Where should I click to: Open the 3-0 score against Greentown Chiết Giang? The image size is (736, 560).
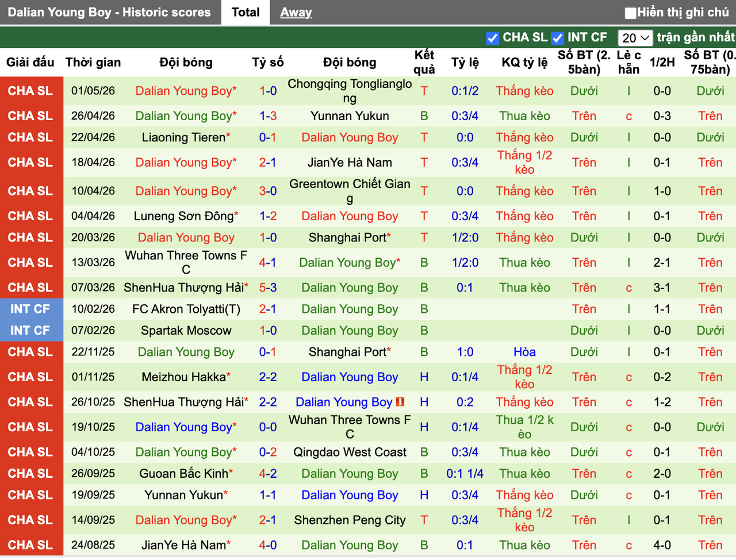pos(268,191)
